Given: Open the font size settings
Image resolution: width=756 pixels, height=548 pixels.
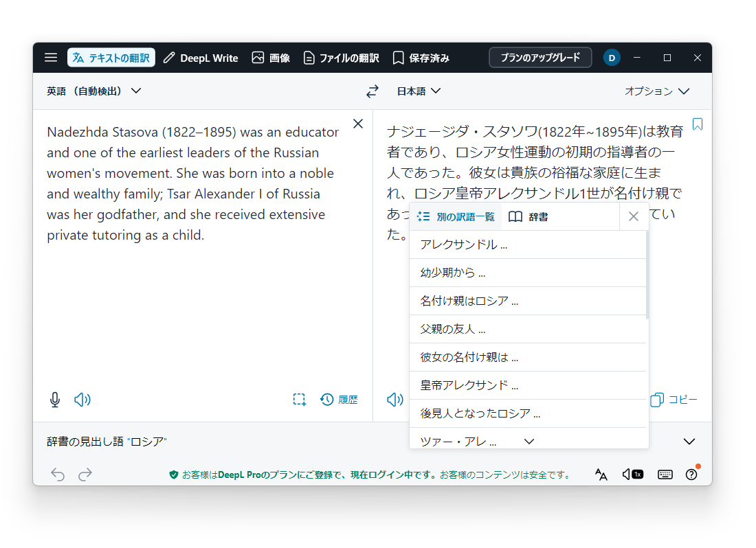Looking at the screenshot, I should pyautogui.click(x=601, y=474).
